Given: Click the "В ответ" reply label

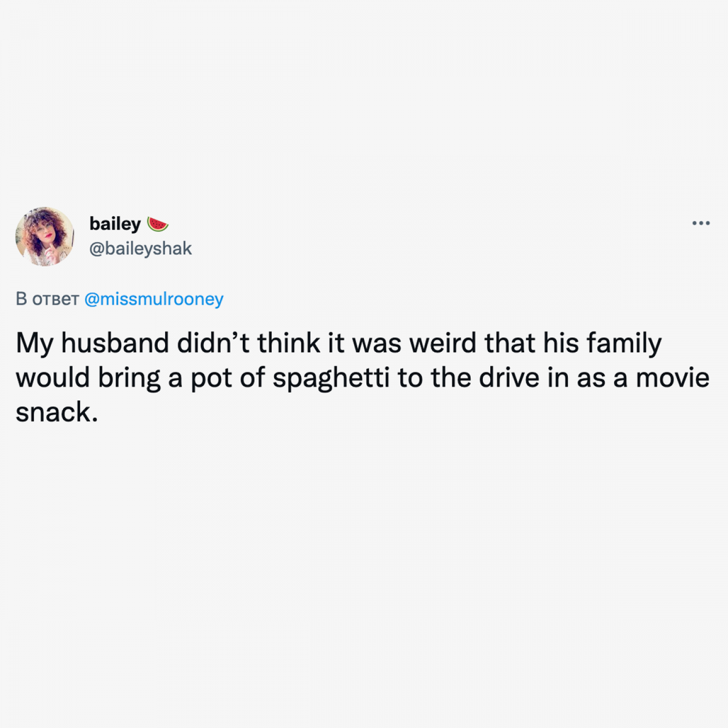Looking at the screenshot, I should tap(47, 299).
